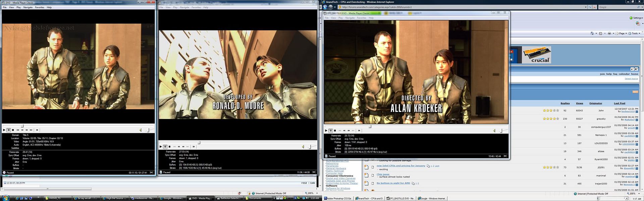Image resolution: width=644 pixels, height=201 pixels.
Task: Open 'new Intel CPUs and pricing for January' thread
Action: pyautogui.click(x=401, y=166)
